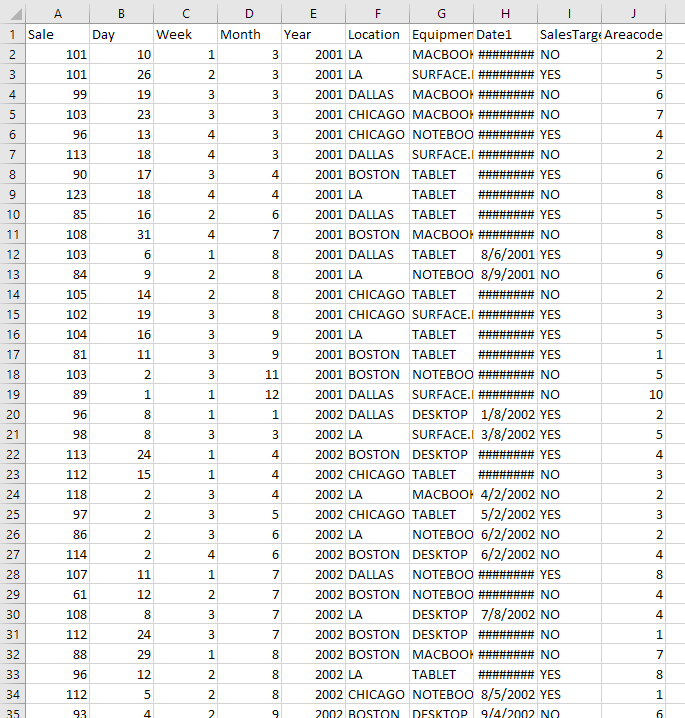Click the 'Sale' header cell
Viewport: 685px width, 718px height.
[58, 34]
